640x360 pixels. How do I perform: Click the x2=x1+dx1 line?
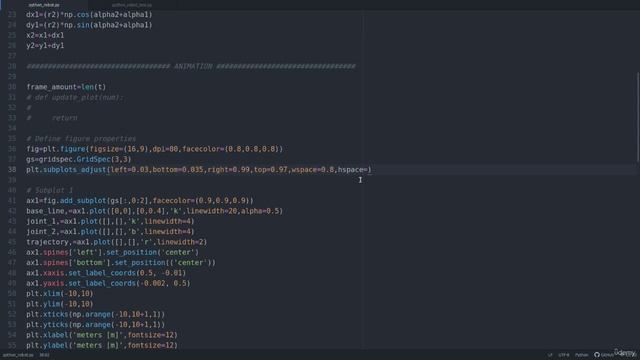click(45, 36)
